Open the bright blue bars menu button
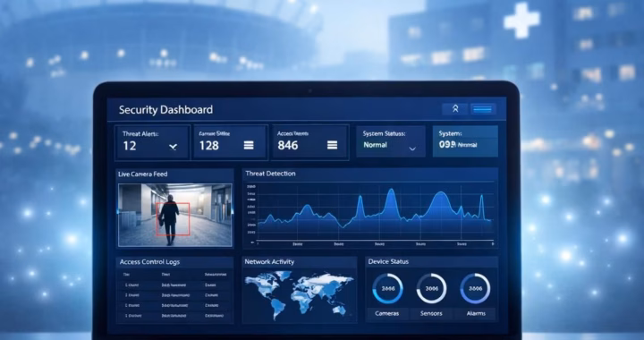The image size is (644, 340). coord(483,109)
